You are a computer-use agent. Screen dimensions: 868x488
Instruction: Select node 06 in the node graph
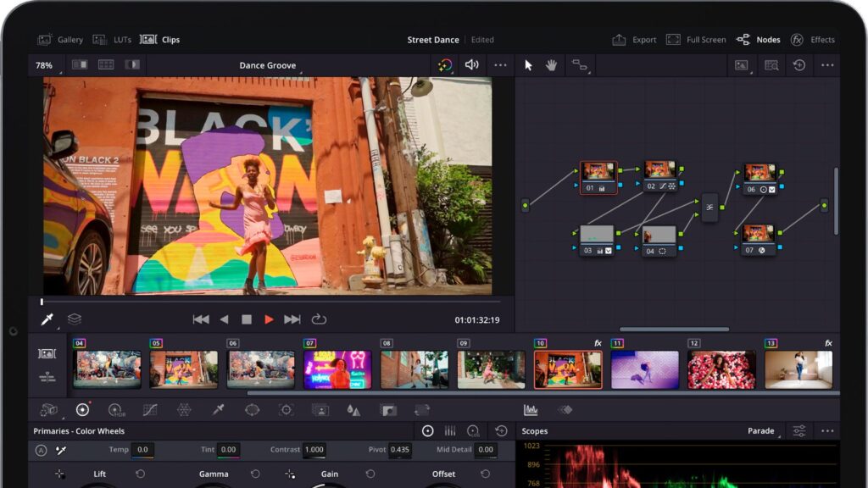coord(759,179)
